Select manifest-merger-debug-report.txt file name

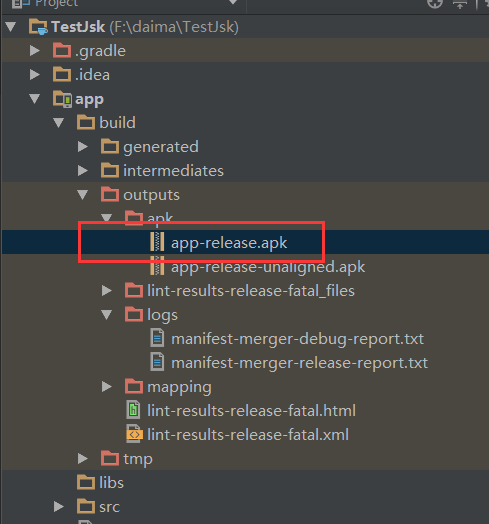(x=297, y=339)
